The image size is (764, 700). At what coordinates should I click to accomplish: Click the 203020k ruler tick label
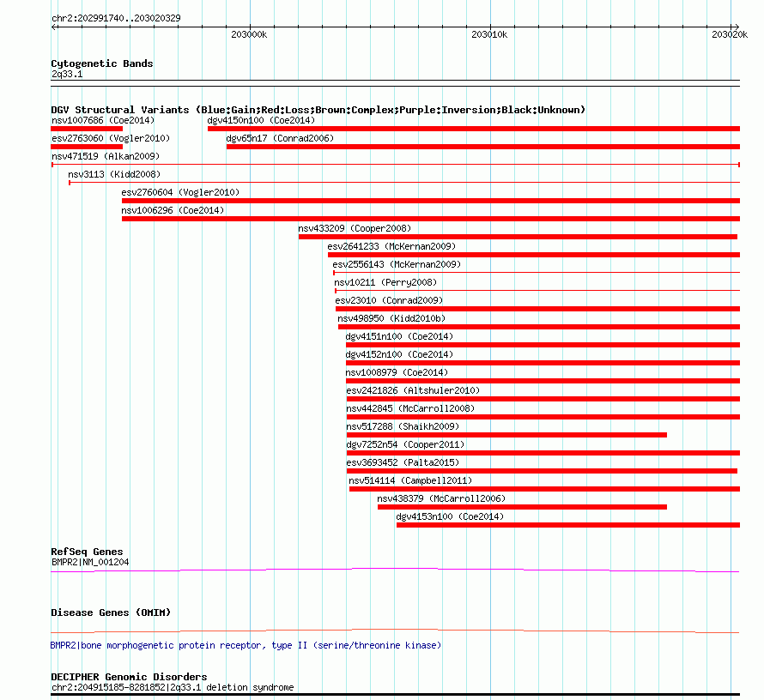[x=730, y=34]
